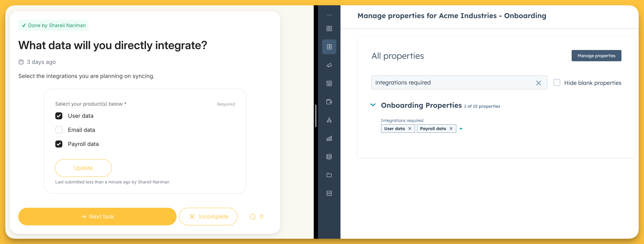
Task: Clear the integrations required search field
Action: tap(538, 83)
